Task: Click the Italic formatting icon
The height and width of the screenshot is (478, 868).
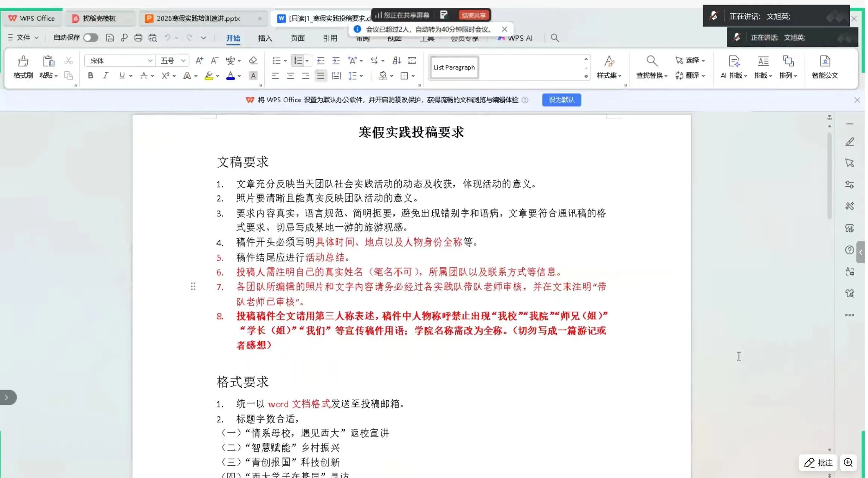Action: pyautogui.click(x=106, y=75)
